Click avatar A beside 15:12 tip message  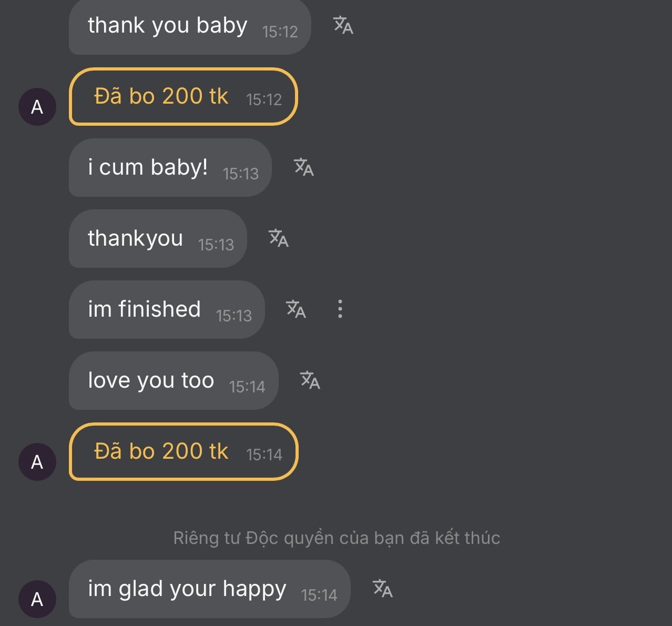[37, 107]
